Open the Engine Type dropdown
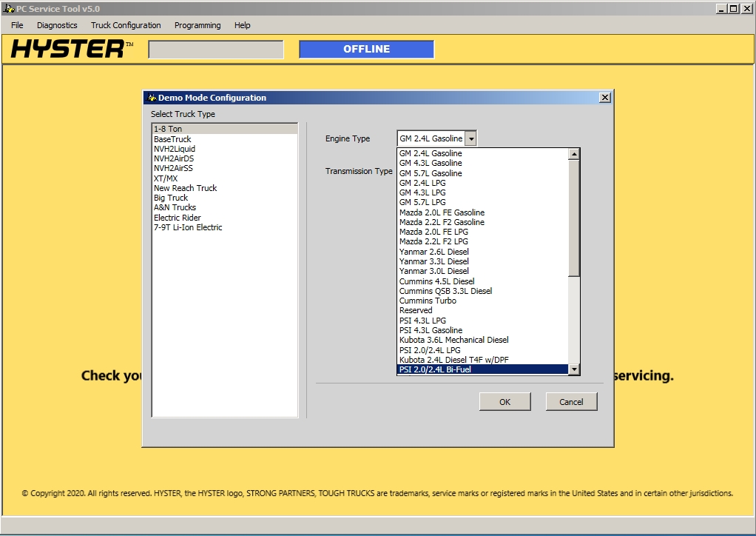 tap(470, 138)
